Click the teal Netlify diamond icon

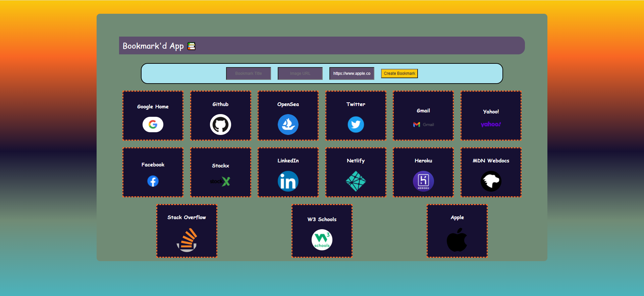pos(356,181)
